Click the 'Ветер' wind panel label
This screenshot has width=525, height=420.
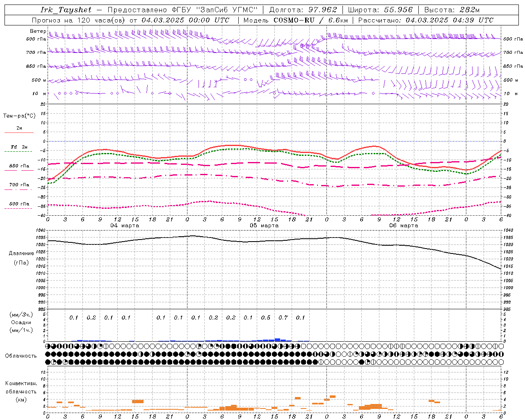38,31
